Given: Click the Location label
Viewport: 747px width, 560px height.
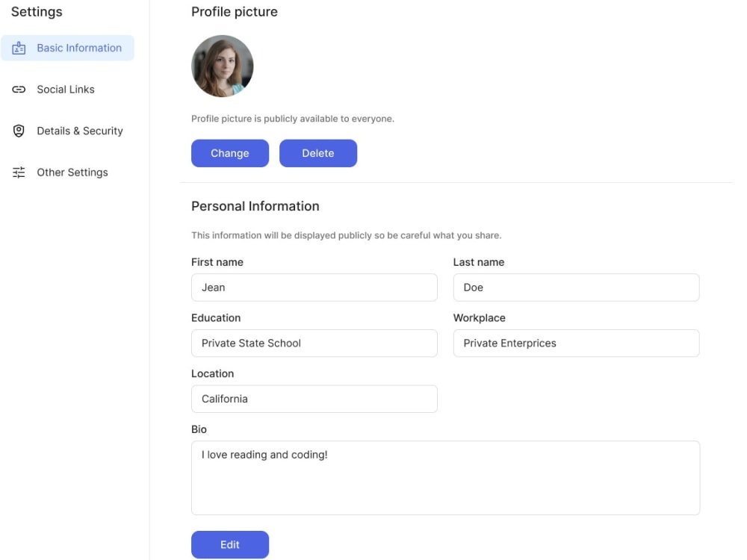Looking at the screenshot, I should (x=212, y=374).
